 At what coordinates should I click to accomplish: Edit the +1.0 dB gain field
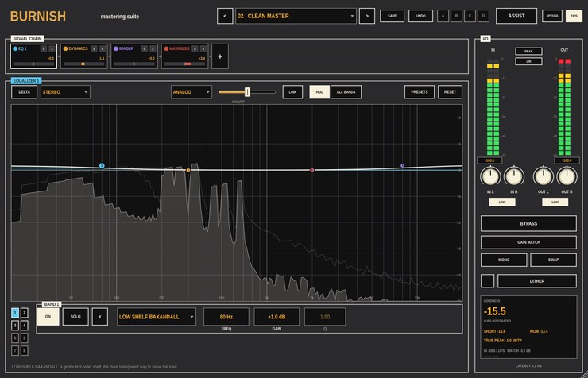(x=277, y=317)
